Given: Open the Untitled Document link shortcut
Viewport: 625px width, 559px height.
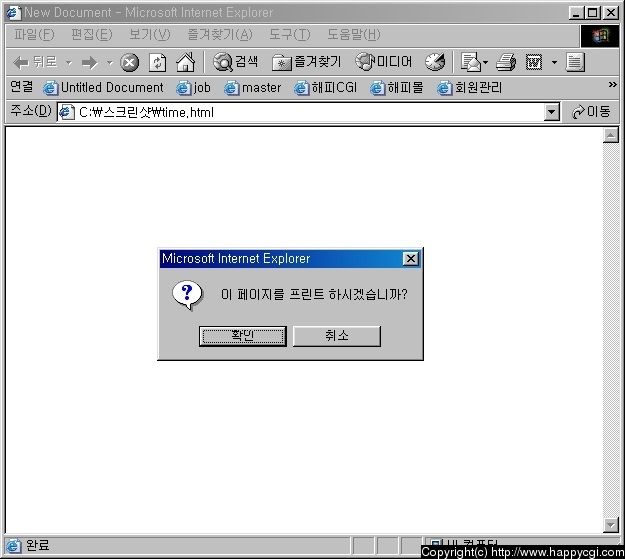Looking at the screenshot, I should coord(103,88).
